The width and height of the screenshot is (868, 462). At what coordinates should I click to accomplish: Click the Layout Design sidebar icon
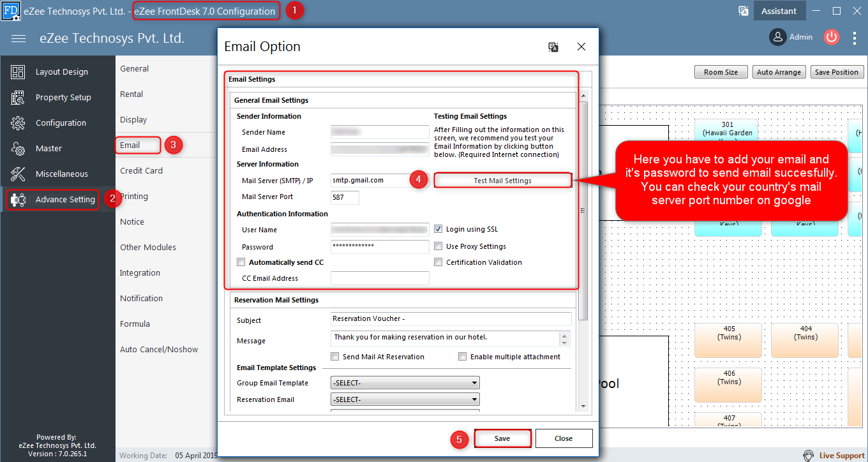coord(18,72)
